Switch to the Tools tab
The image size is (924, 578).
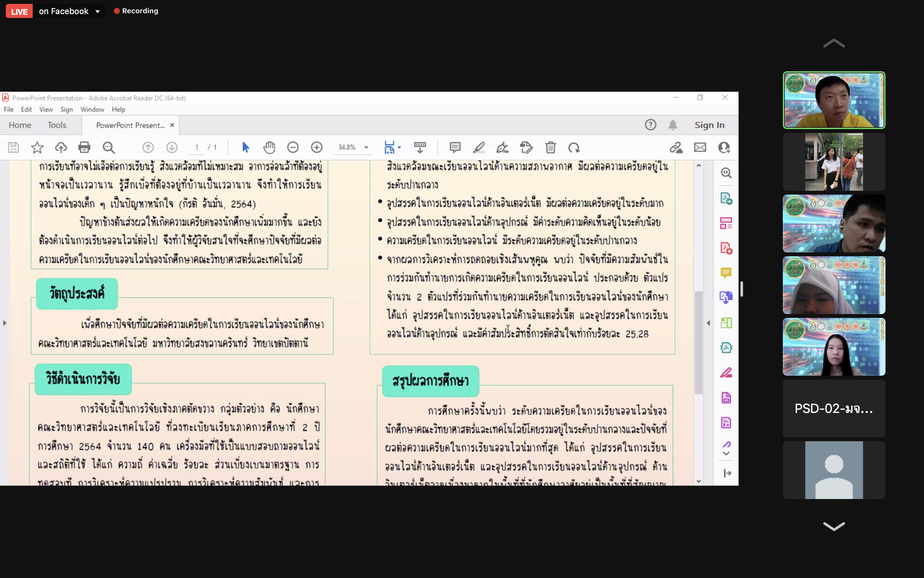point(57,125)
